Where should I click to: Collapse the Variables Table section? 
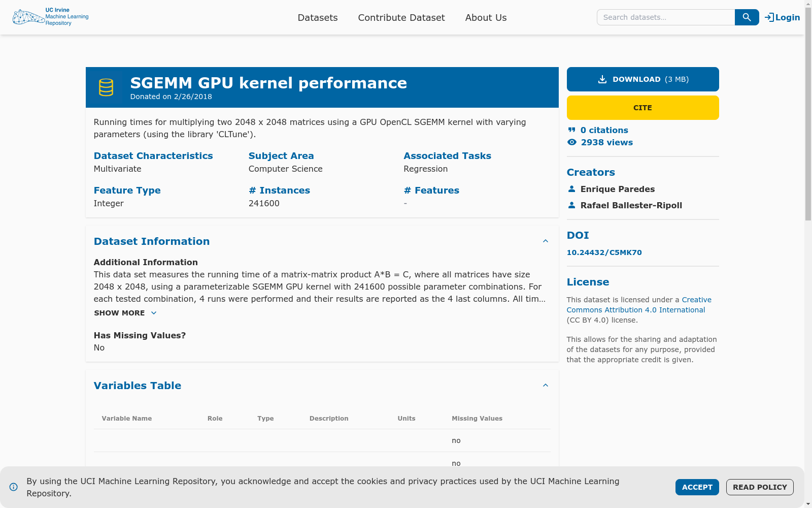546,385
